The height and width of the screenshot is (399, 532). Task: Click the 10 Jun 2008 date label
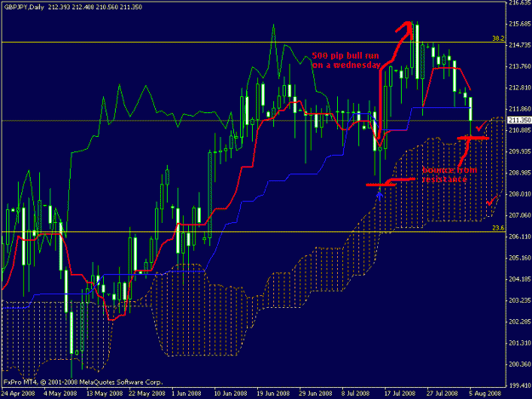click(x=231, y=393)
